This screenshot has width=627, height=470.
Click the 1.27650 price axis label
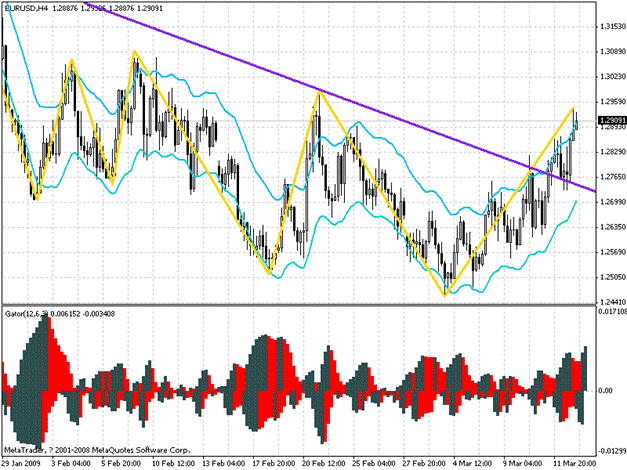[612, 177]
